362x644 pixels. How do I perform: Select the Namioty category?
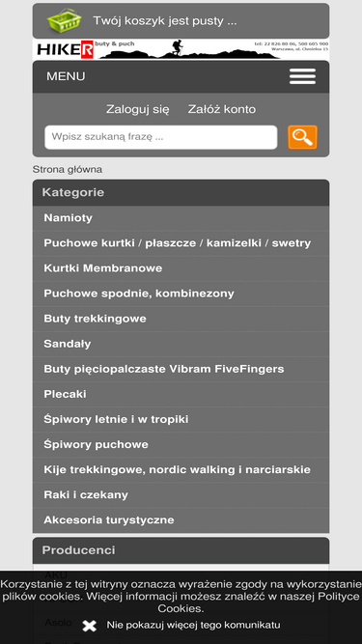[x=181, y=218]
